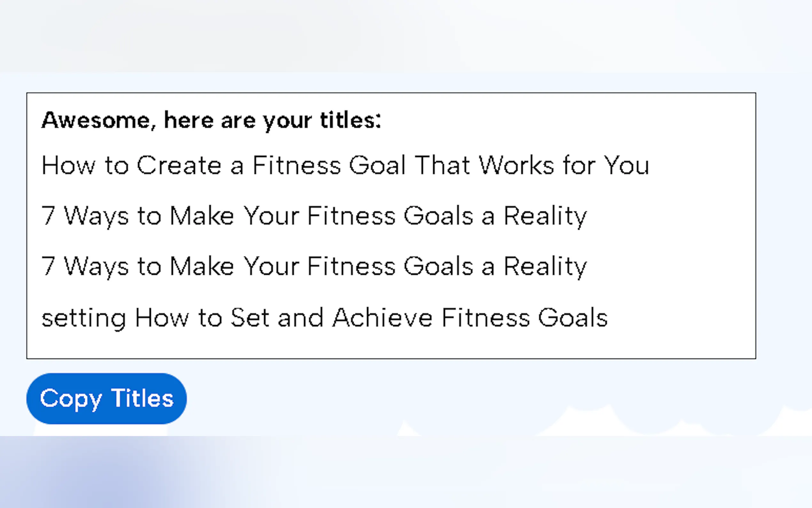The image size is (812, 508).
Task: Click the blue Copy Titles button
Action: (106, 399)
